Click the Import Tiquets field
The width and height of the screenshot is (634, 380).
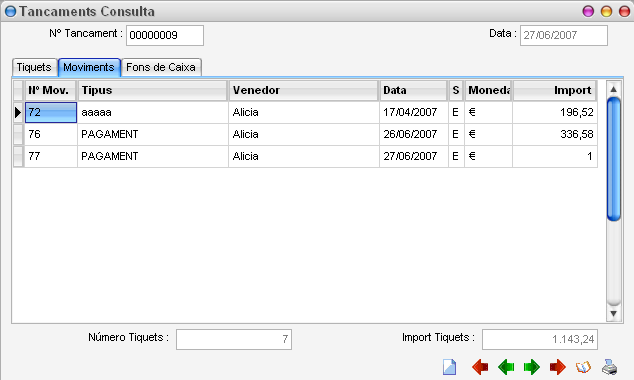[x=540, y=339]
